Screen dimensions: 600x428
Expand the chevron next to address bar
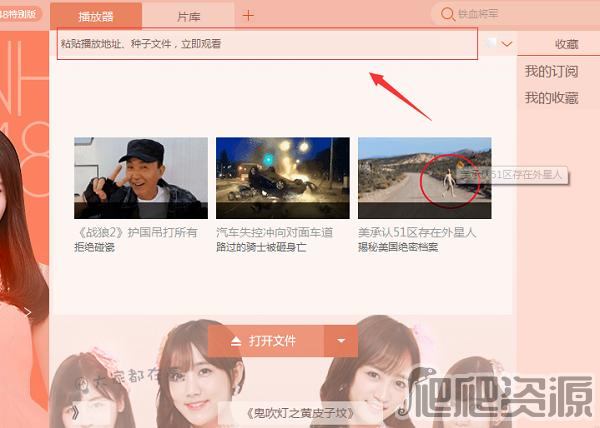click(x=507, y=44)
